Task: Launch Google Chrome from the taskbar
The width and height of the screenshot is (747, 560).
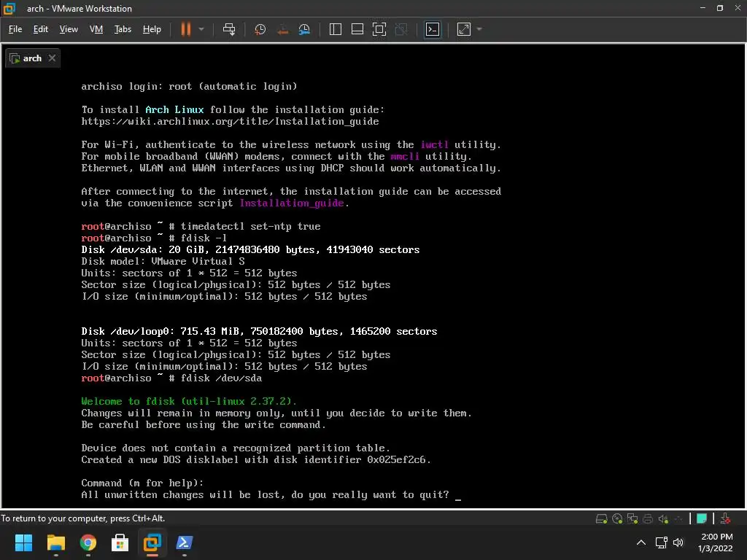Action: click(88, 542)
